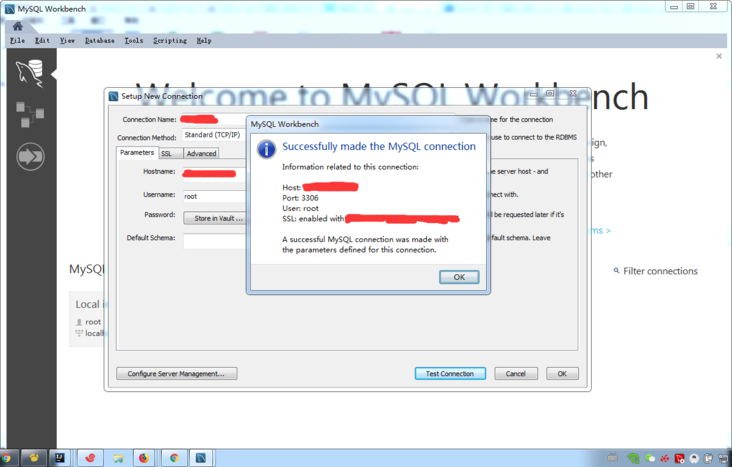The height and width of the screenshot is (467, 732).
Task: Select the MySQL Connections dolphin sidebar icon
Action: pos(30,73)
